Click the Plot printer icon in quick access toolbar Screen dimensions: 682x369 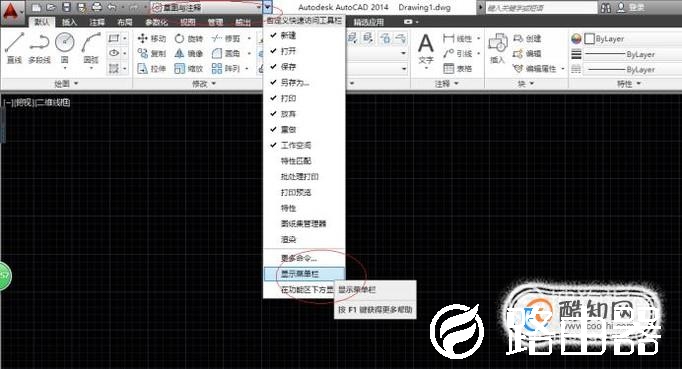pyautogui.click(x=97, y=7)
